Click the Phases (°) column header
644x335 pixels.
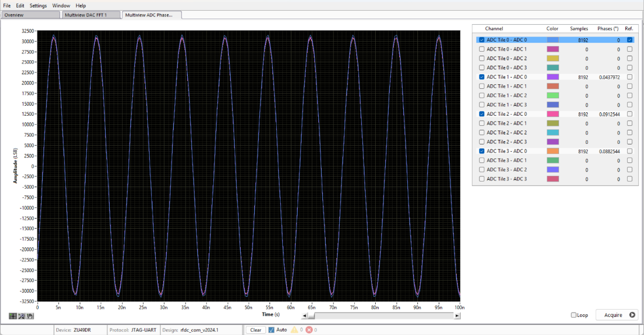click(607, 28)
